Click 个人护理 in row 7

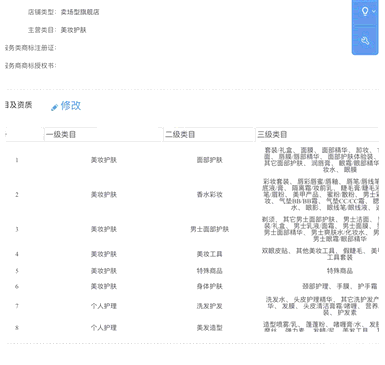point(104,306)
